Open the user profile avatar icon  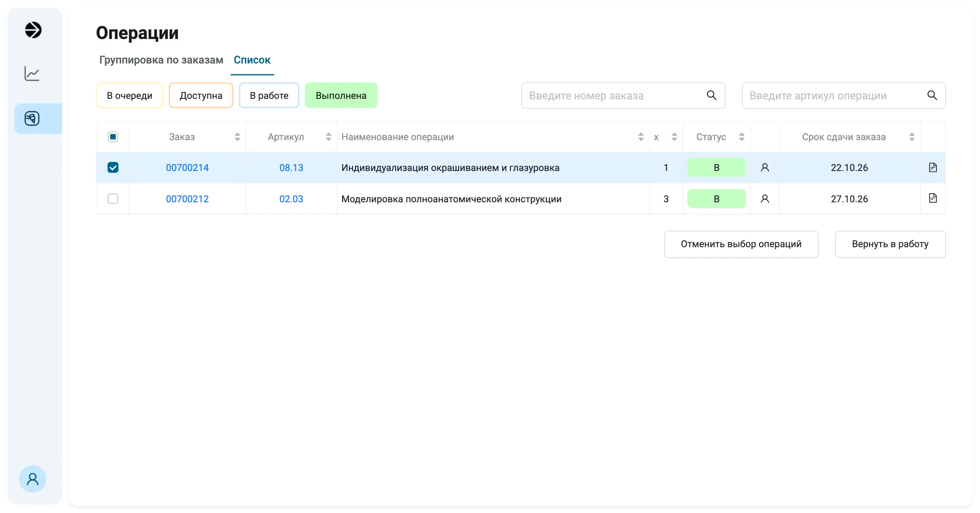[x=33, y=479]
